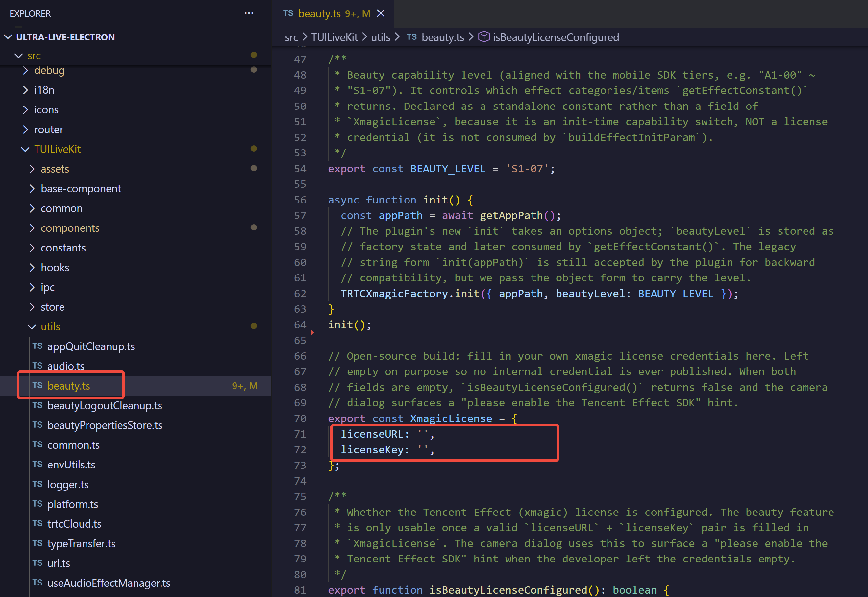This screenshot has width=868, height=597.
Task: Click getAppPath() call on line 57
Action: pos(517,215)
